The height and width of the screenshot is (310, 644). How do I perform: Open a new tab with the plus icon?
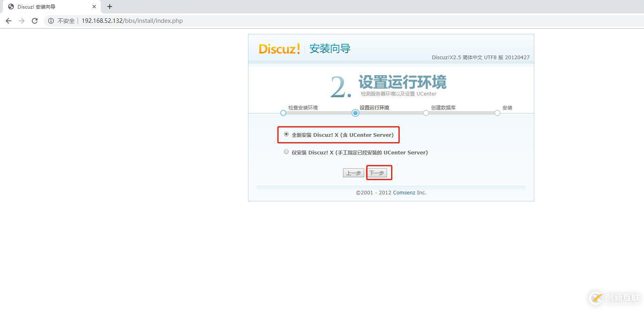click(109, 7)
